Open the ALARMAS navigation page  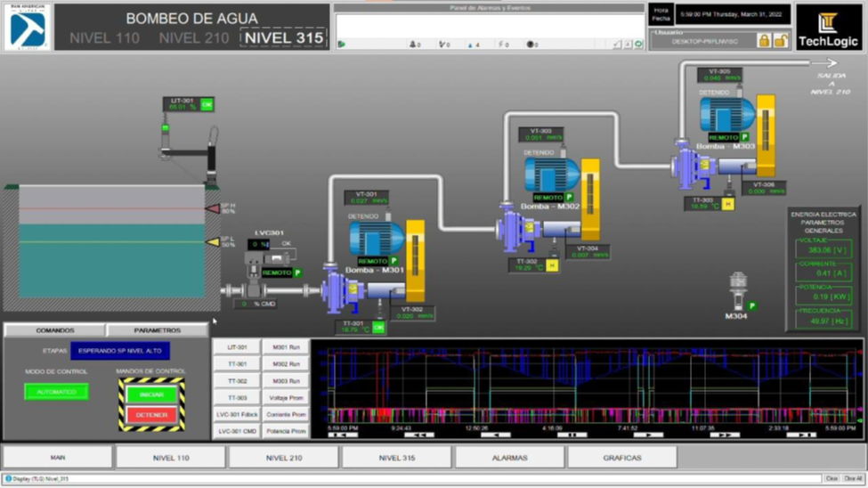click(x=509, y=458)
